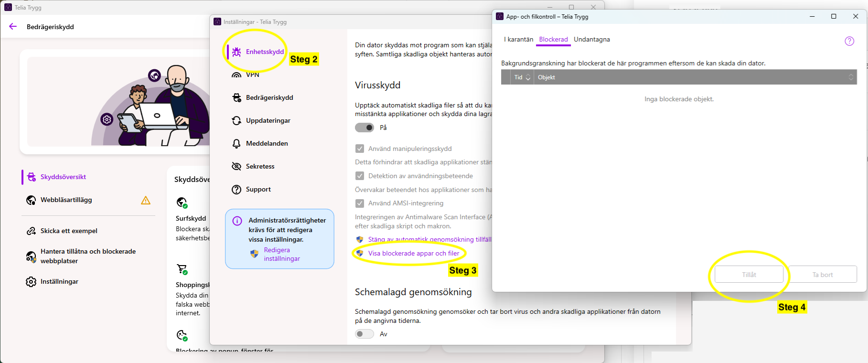This screenshot has height=363, width=868.
Task: Toggle Detektion av användningsbeteende checkbox
Action: coord(360,176)
